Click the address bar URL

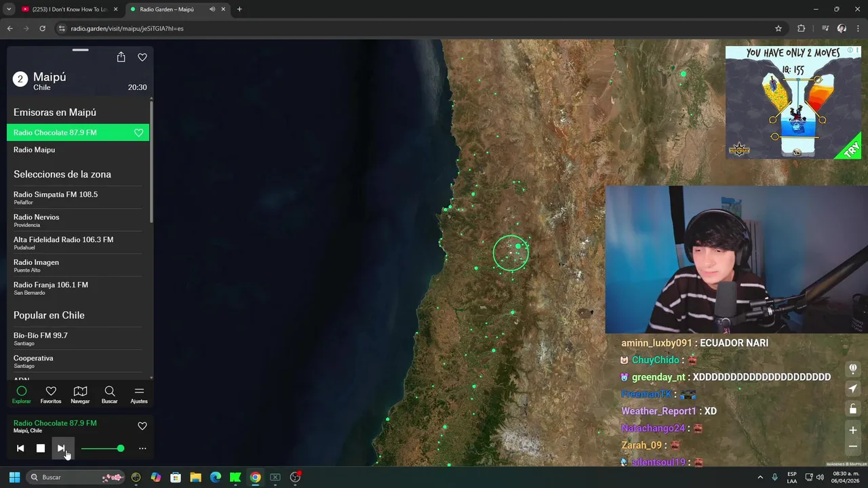pyautogui.click(x=127, y=28)
